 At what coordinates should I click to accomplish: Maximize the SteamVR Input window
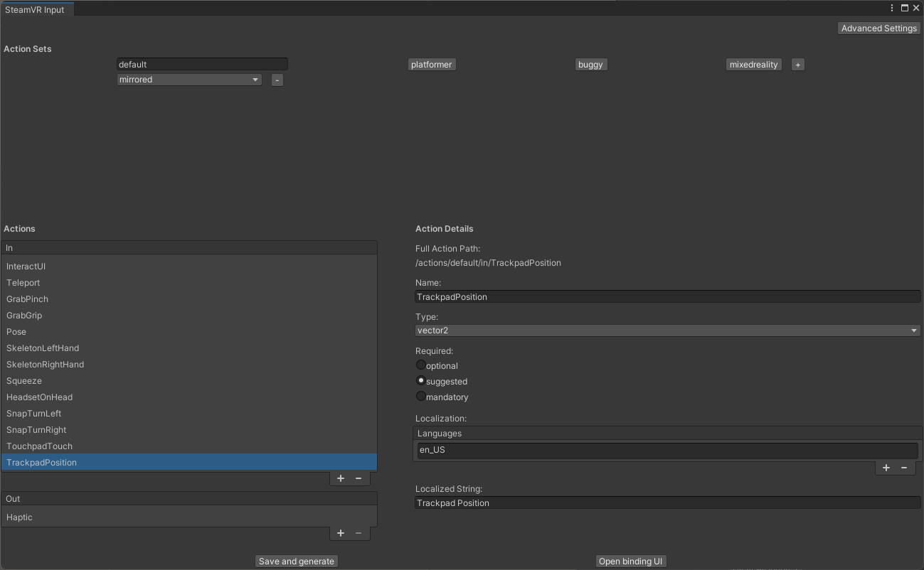[x=905, y=9]
